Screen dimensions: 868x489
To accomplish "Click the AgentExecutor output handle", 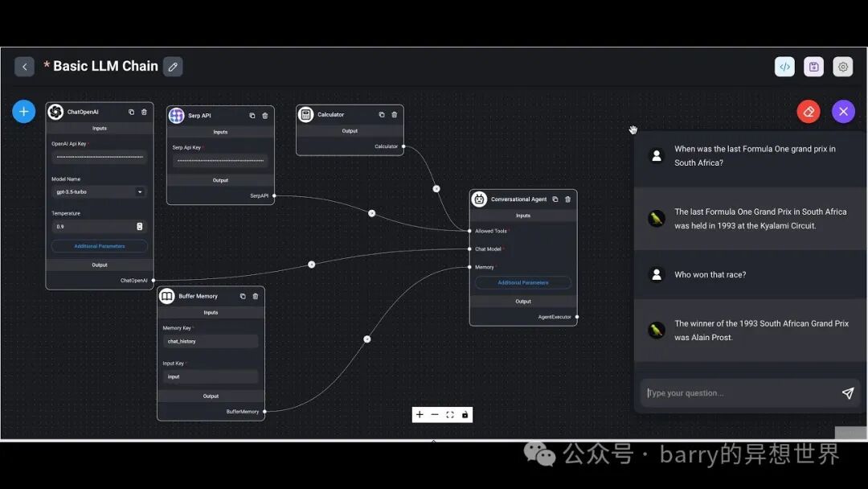I will point(577,317).
